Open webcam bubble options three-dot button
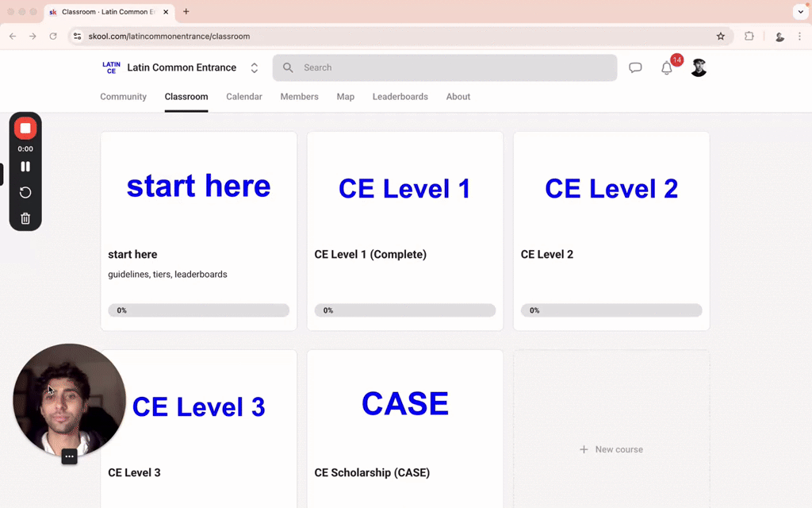This screenshot has height=508, width=812. pos(70,456)
